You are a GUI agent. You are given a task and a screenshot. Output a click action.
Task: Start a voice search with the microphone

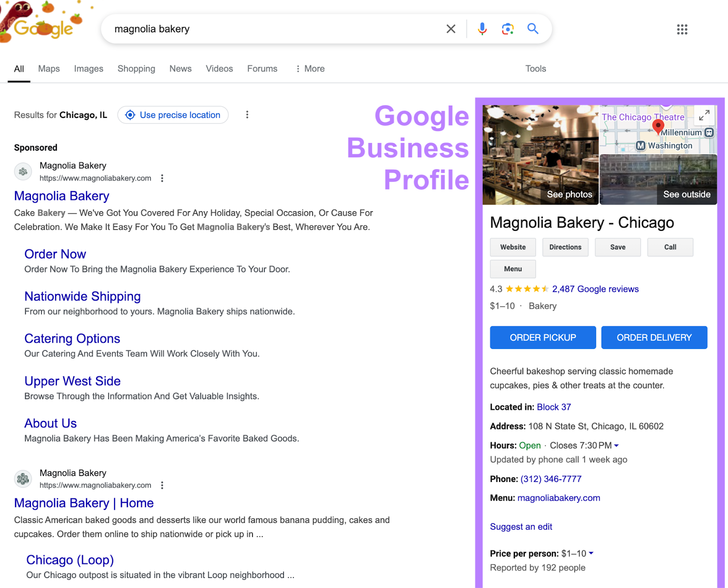(x=481, y=29)
